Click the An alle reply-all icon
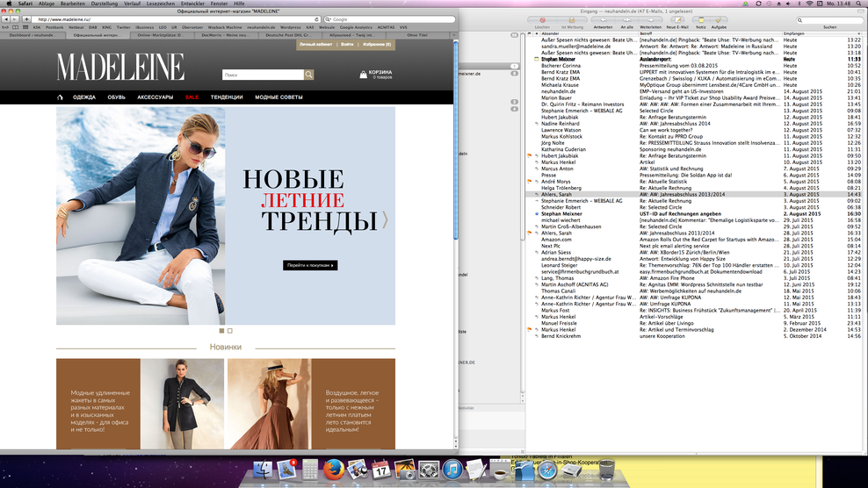Screen dimensions: 868x488 626,20
